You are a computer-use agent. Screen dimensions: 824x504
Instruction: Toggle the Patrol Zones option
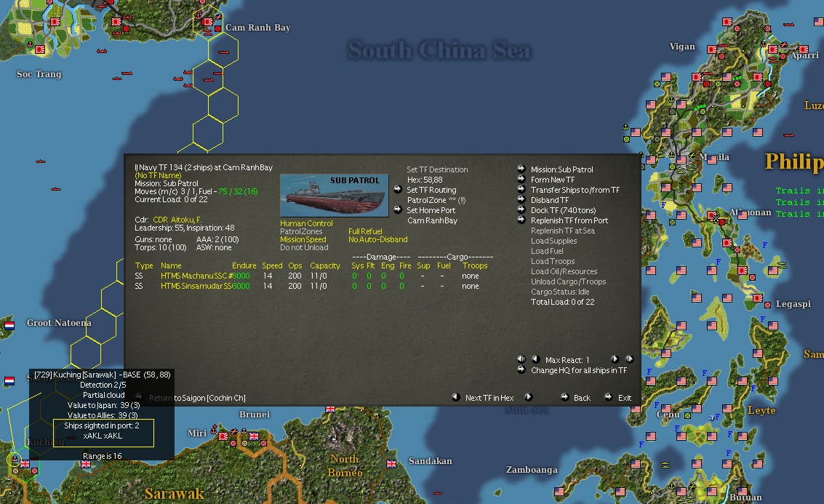tap(301, 231)
